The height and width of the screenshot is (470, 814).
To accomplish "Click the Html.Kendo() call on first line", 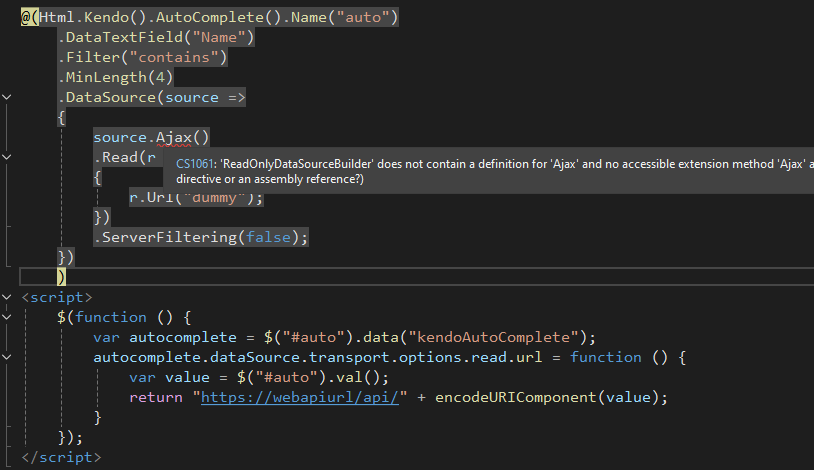I will [x=102, y=17].
